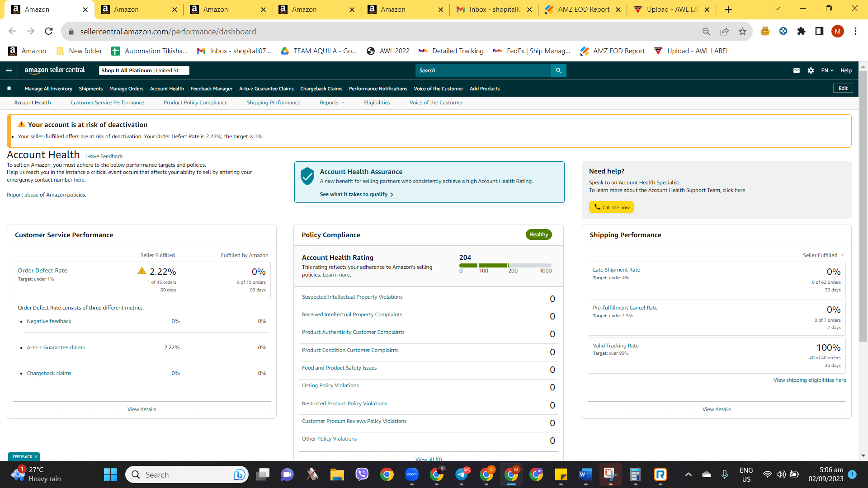Click the Amazon Seller Central logo
Screen dimensions: 868x488
(x=55, y=70)
